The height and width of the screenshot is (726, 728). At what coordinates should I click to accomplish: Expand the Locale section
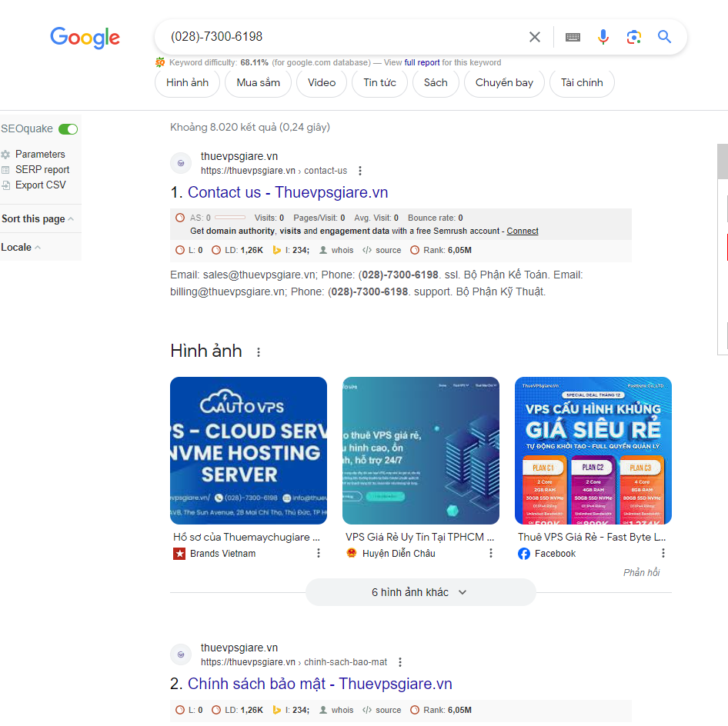[21, 248]
